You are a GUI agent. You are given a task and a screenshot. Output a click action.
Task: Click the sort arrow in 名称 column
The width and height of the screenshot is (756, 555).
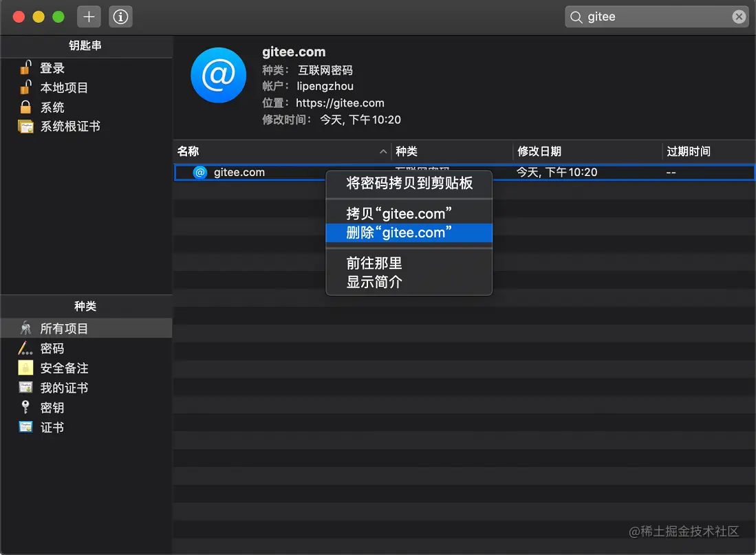(383, 151)
